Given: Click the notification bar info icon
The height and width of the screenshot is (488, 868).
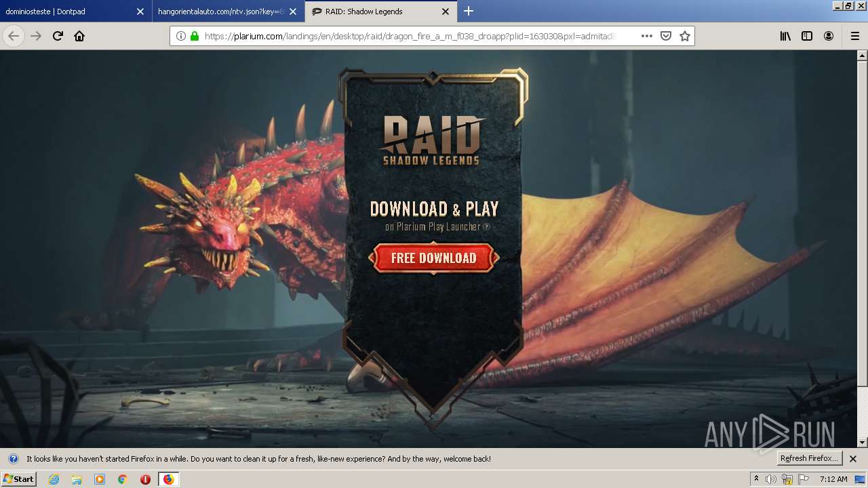Looking at the screenshot, I should (13, 459).
